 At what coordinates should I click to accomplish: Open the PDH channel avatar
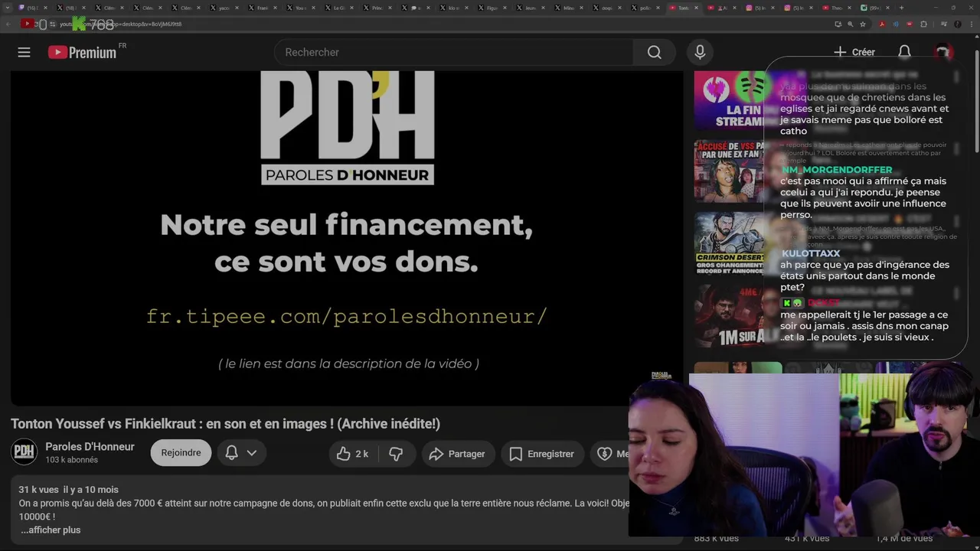pyautogui.click(x=24, y=452)
